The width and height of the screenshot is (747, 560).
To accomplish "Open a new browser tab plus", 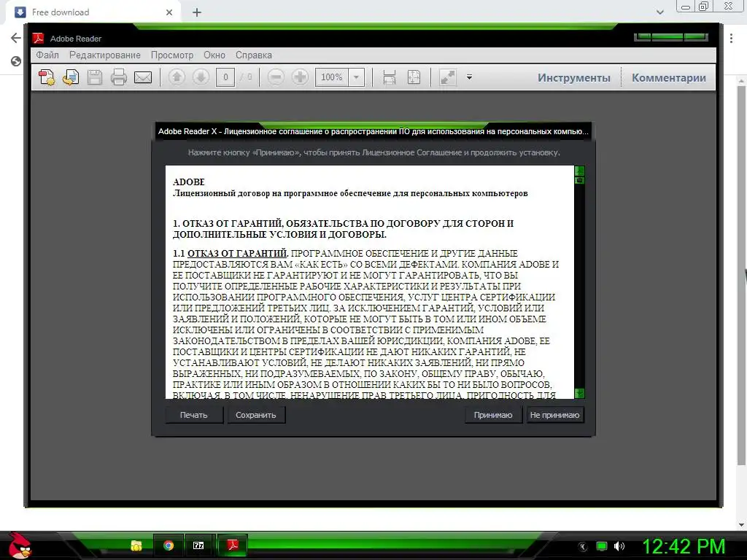I will pos(197,12).
